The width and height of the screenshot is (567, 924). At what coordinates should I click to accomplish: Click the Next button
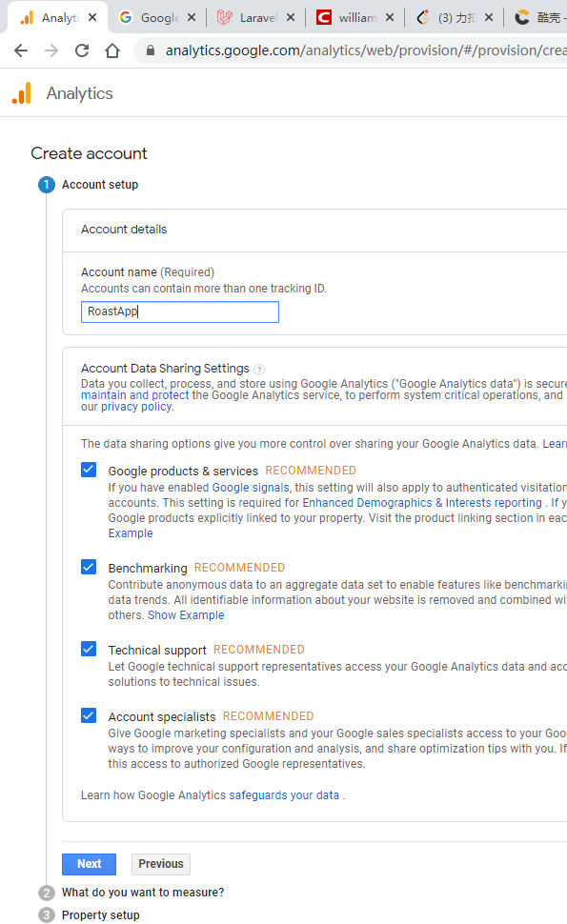point(89,864)
